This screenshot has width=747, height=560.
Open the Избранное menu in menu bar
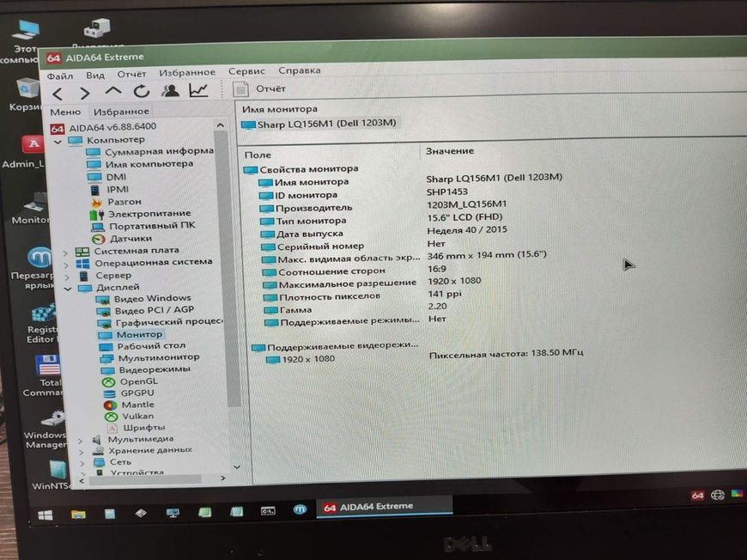point(187,72)
